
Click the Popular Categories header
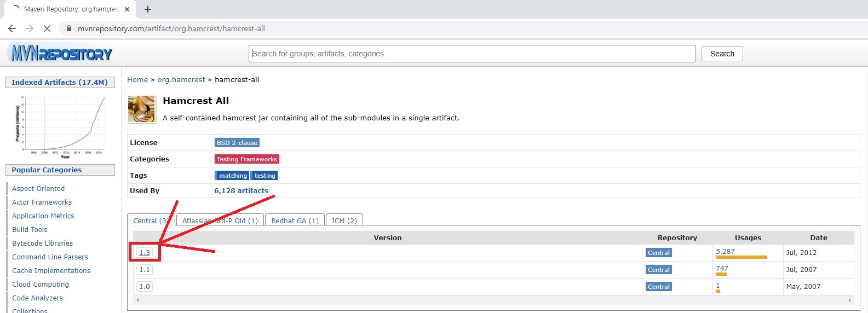(x=60, y=170)
